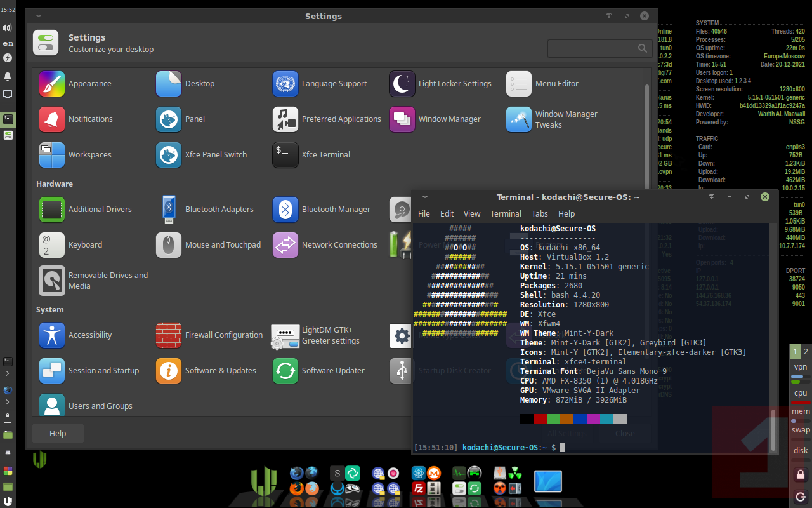Mute sound via the panel volume icon
812x508 pixels.
click(8, 28)
